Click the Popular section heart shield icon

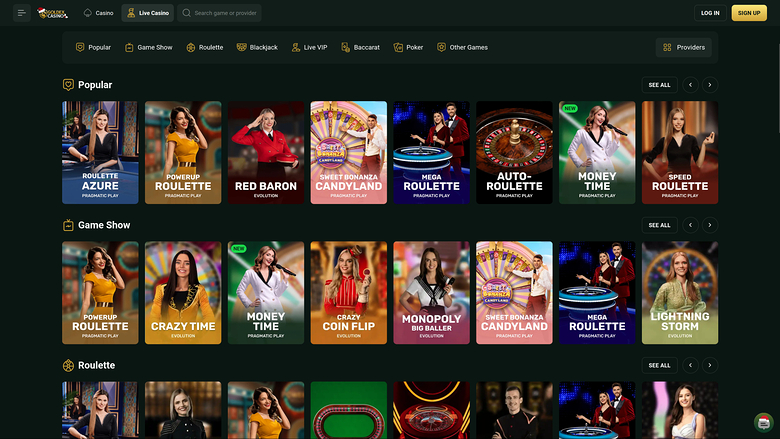pyautogui.click(x=68, y=85)
